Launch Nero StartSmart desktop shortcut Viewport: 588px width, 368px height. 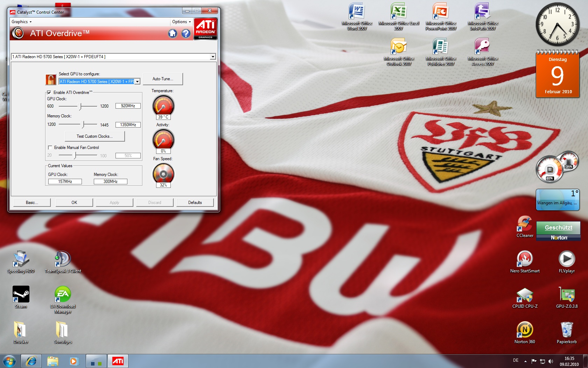point(525,262)
